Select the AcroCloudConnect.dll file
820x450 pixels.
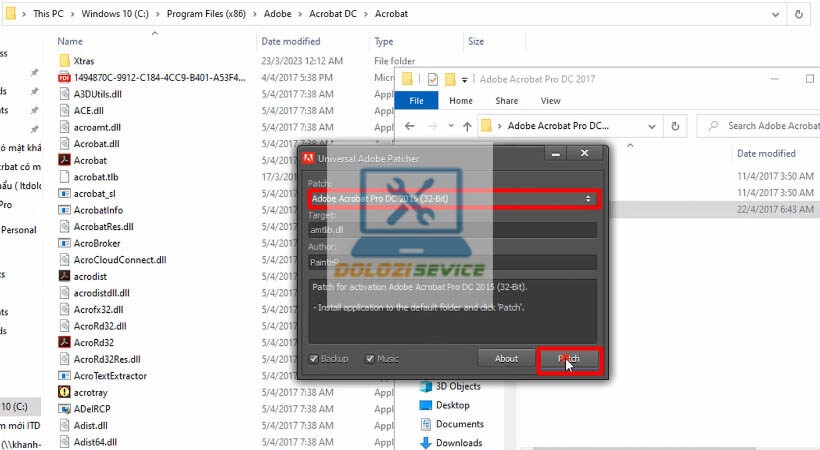[112, 260]
